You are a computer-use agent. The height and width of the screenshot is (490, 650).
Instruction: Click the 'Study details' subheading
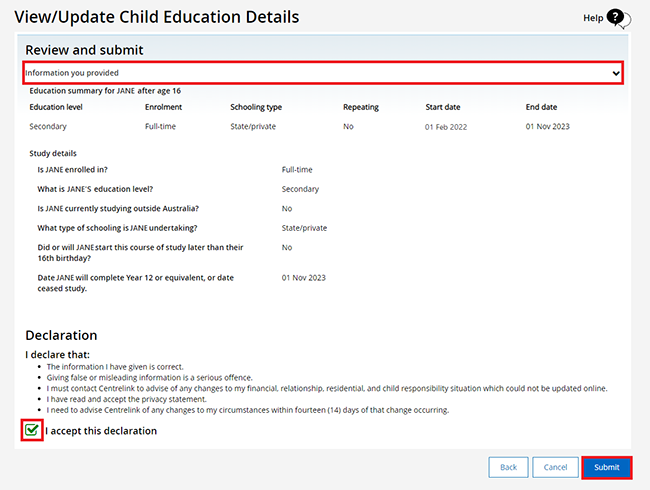pyautogui.click(x=53, y=153)
